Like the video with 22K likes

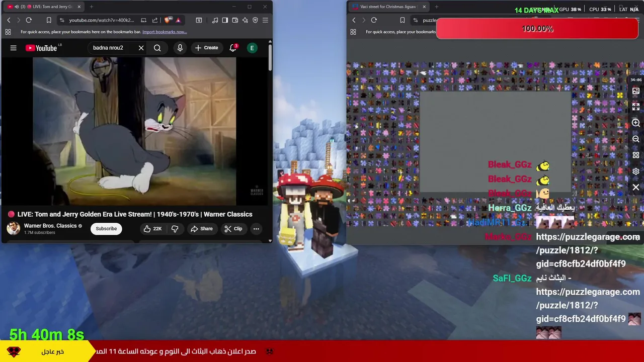[x=152, y=229]
